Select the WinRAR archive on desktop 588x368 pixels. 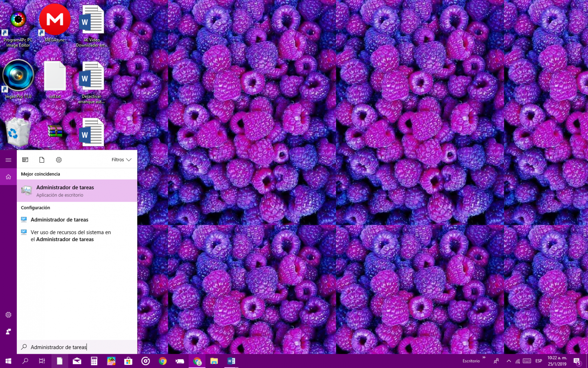(x=55, y=131)
